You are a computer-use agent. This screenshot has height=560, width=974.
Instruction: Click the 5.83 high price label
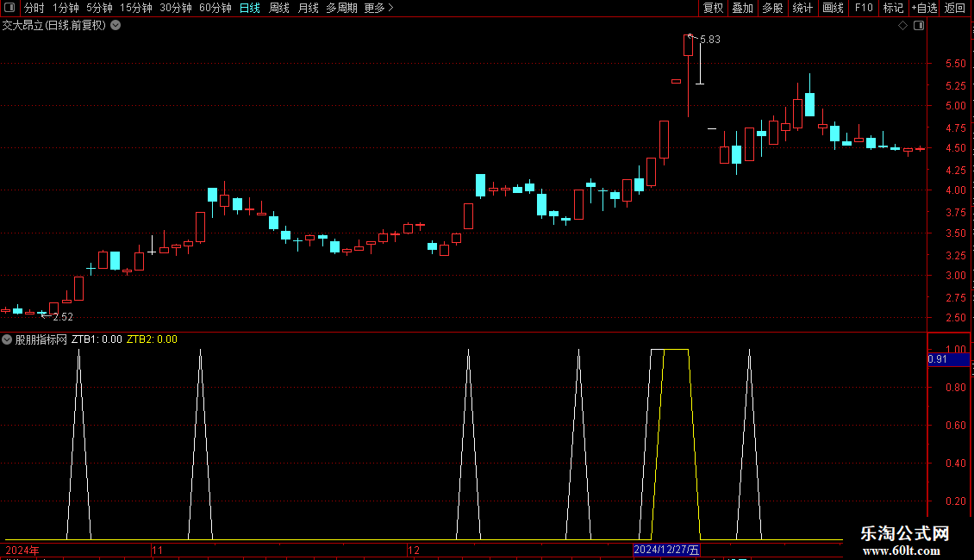(710, 39)
